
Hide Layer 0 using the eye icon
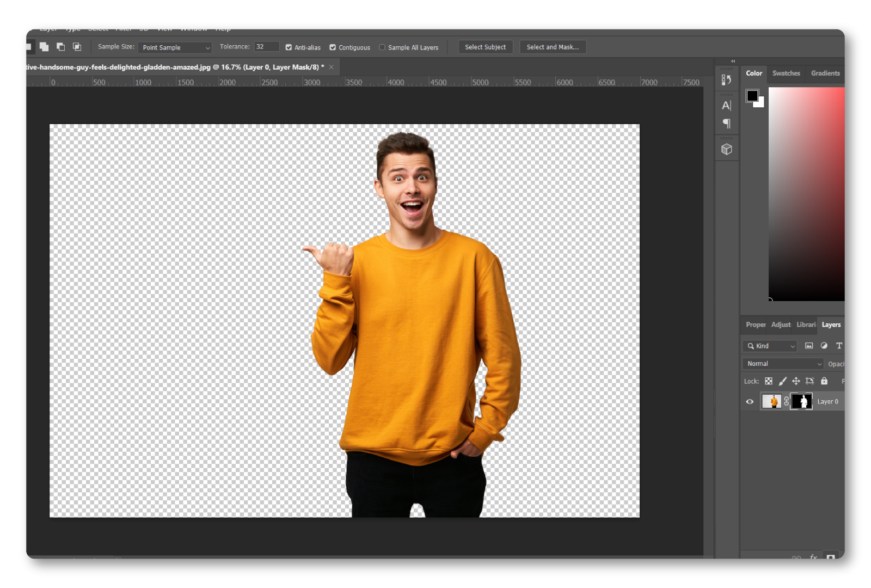point(750,402)
